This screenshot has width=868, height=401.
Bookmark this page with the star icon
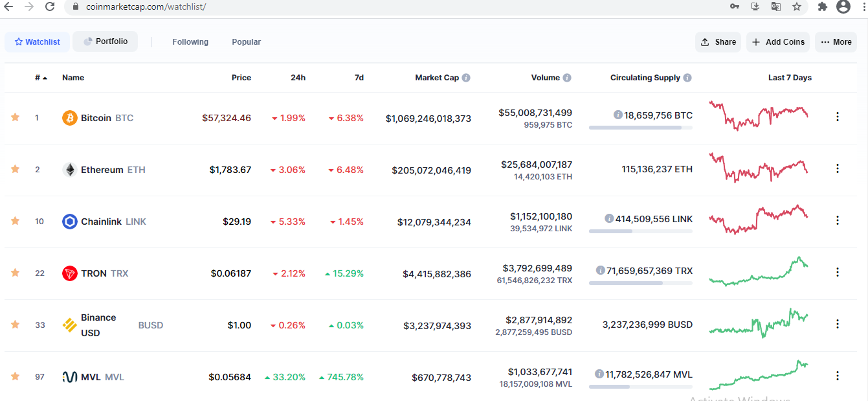pos(797,6)
